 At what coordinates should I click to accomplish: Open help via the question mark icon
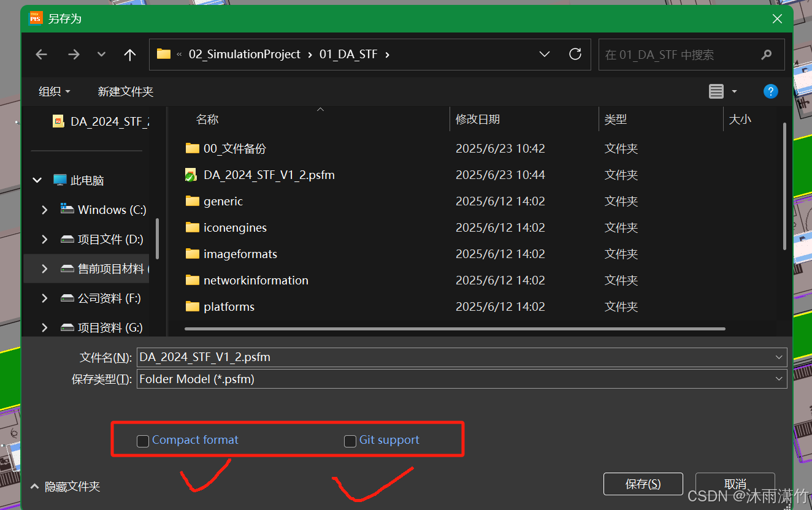coord(770,91)
